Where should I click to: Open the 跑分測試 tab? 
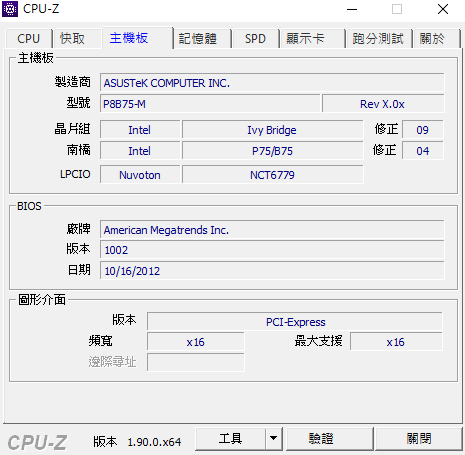coord(379,39)
